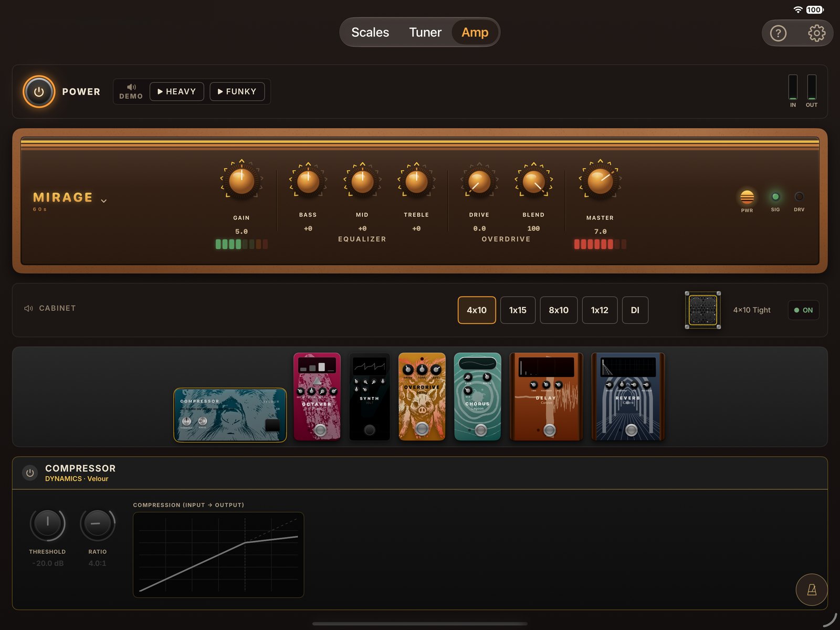Click the Demo speaker icon
This screenshot has width=840, height=630.
pos(131,87)
